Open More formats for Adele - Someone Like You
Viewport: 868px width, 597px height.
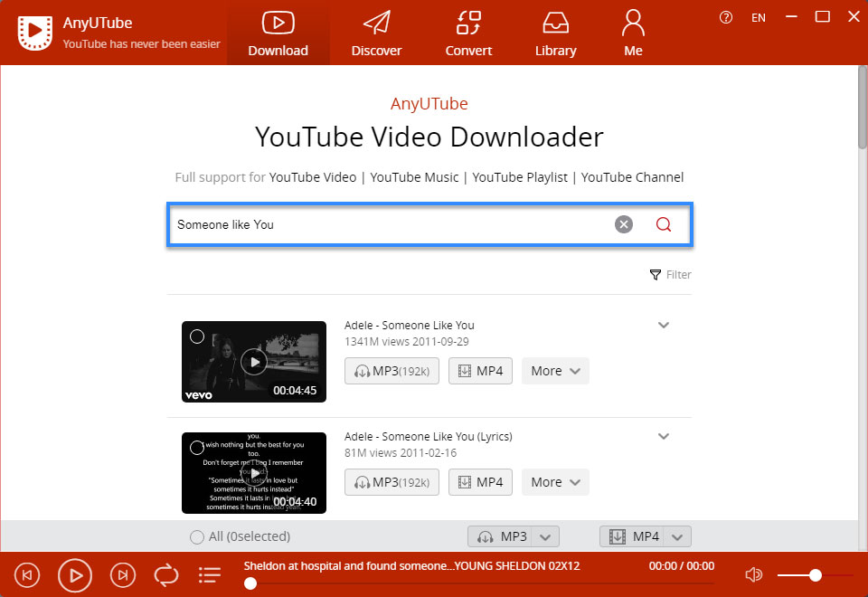555,371
